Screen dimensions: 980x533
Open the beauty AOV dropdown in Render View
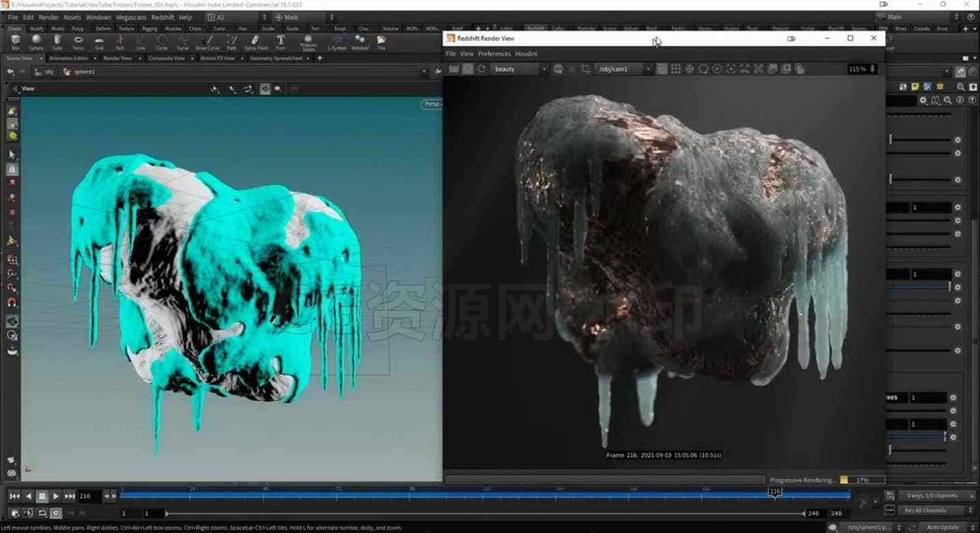519,69
